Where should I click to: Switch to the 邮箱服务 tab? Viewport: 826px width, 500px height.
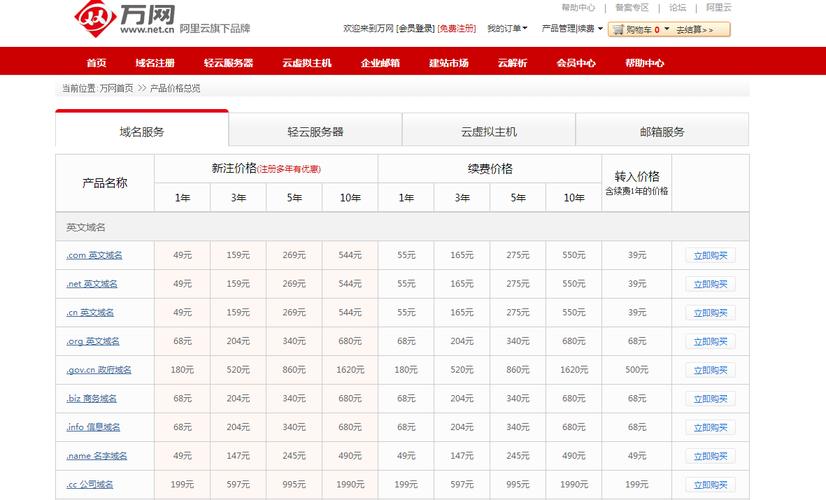(x=662, y=132)
